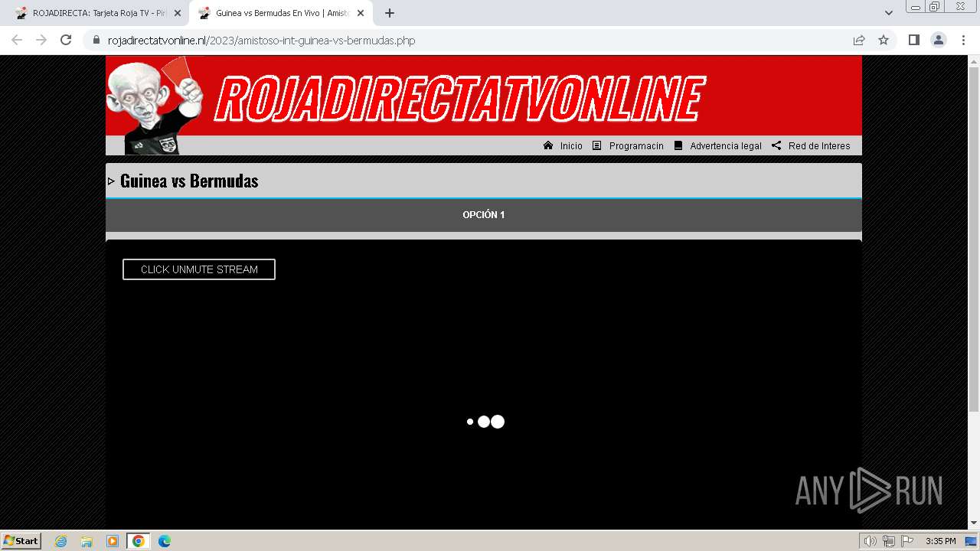Viewport: 980px width, 551px height.
Task: Click the volume speaker tray icon
Action: tap(871, 541)
